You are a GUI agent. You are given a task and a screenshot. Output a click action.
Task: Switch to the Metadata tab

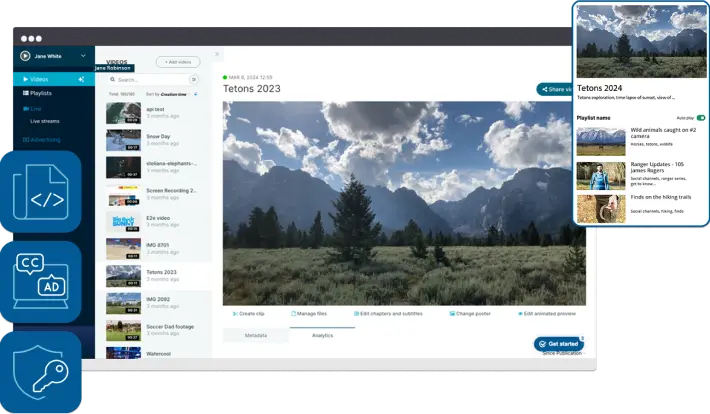tap(255, 336)
